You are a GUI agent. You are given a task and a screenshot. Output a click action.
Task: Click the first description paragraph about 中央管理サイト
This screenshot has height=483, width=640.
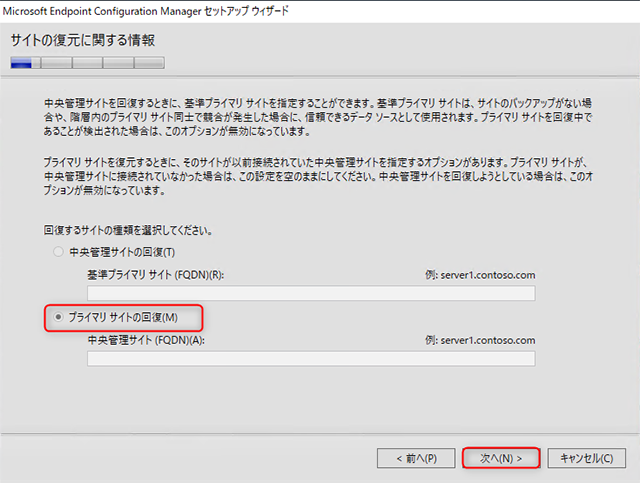point(320,117)
